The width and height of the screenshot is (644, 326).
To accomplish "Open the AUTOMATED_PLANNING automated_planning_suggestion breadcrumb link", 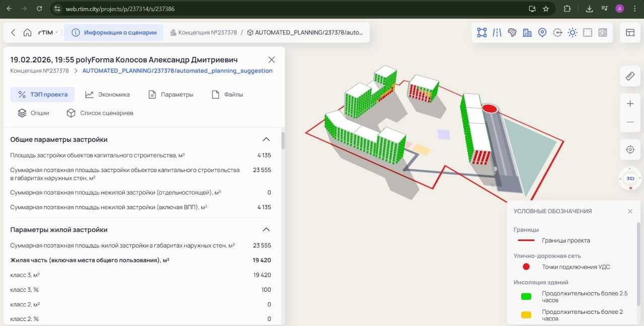I will pyautogui.click(x=177, y=71).
